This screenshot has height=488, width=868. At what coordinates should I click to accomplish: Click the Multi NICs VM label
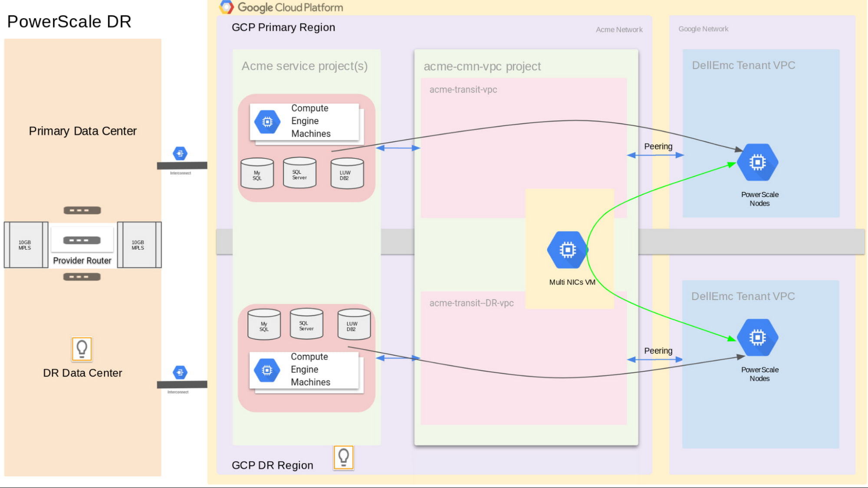572,282
